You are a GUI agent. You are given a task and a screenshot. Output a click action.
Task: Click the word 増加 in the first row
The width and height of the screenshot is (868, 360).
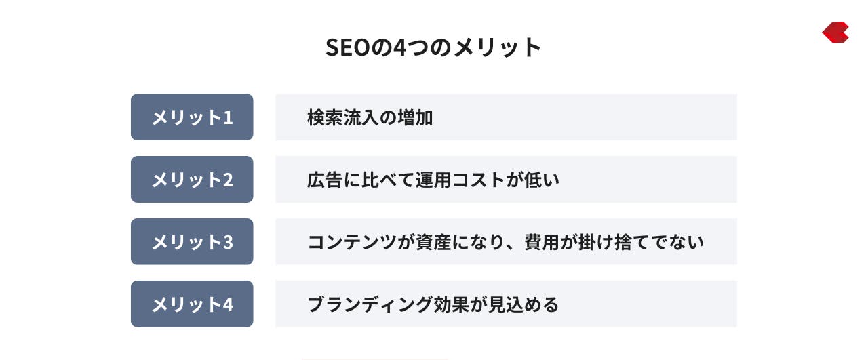[x=415, y=118]
